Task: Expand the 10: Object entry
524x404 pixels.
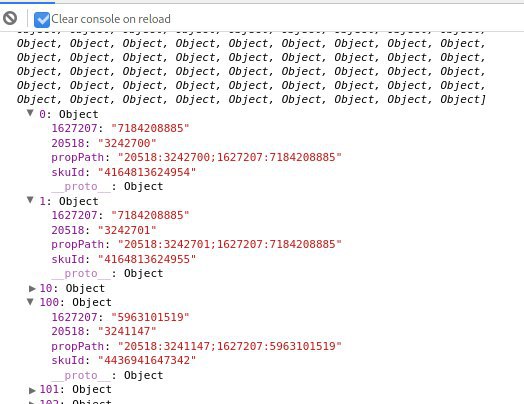Action: (x=32, y=288)
